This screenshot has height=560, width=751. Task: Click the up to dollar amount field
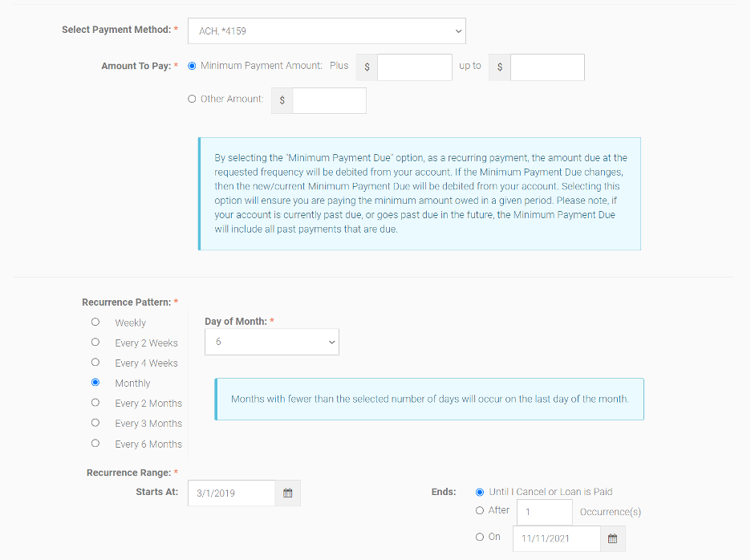(x=547, y=67)
